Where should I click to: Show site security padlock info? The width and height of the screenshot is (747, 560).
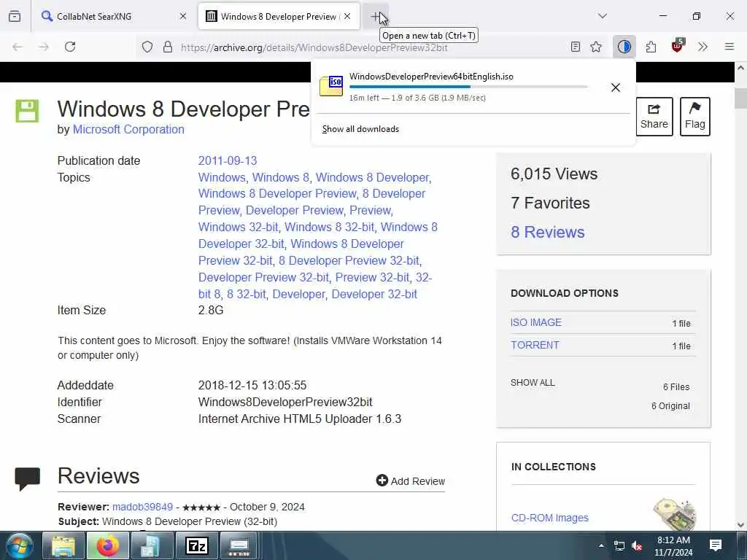click(168, 47)
